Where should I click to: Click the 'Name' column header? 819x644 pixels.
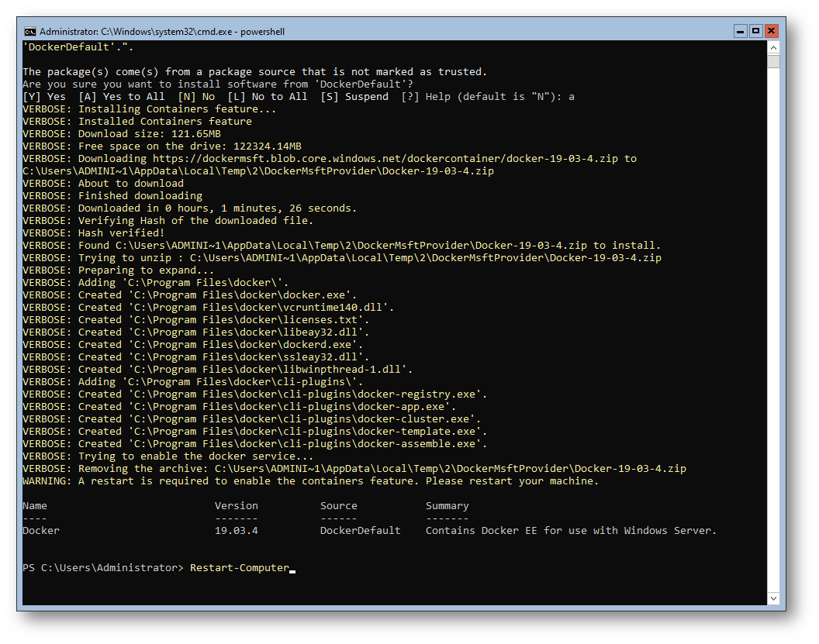click(x=34, y=506)
